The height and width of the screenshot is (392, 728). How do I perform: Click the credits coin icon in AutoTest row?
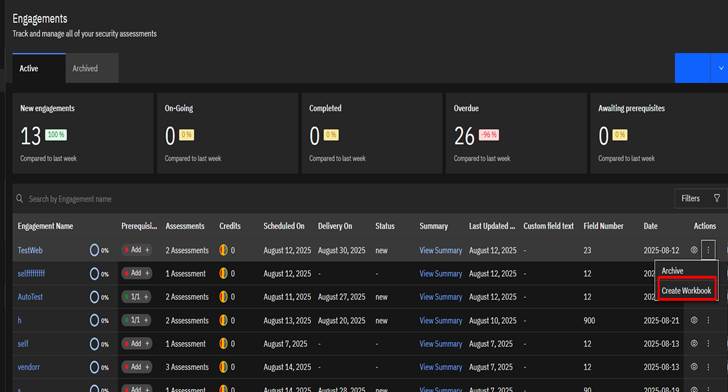click(x=223, y=296)
